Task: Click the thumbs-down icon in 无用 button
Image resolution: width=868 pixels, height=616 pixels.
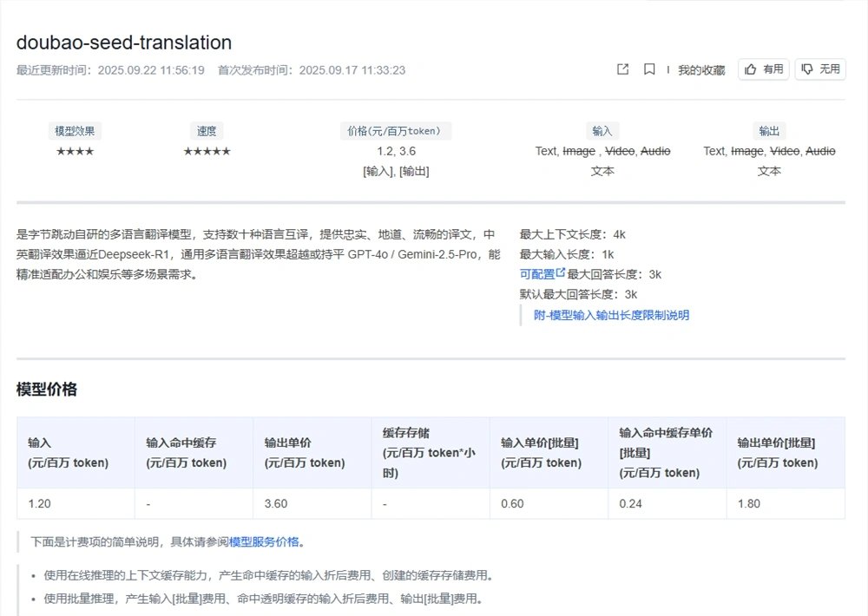Action: tap(806, 69)
